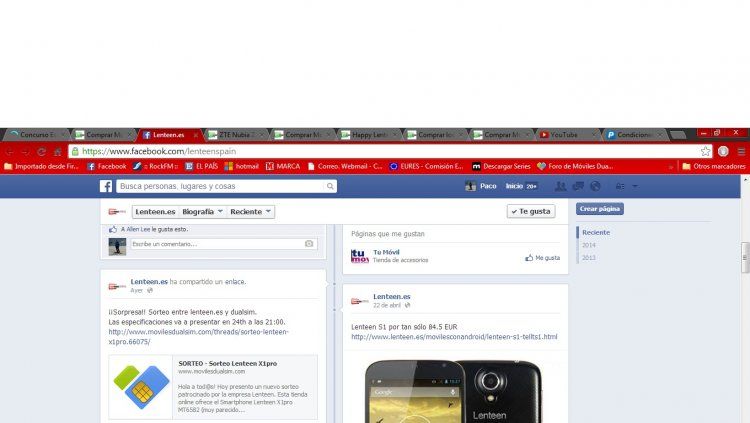Image resolution: width=750 pixels, height=423 pixels.
Task: Click the browser back arrow
Action: coord(10,152)
